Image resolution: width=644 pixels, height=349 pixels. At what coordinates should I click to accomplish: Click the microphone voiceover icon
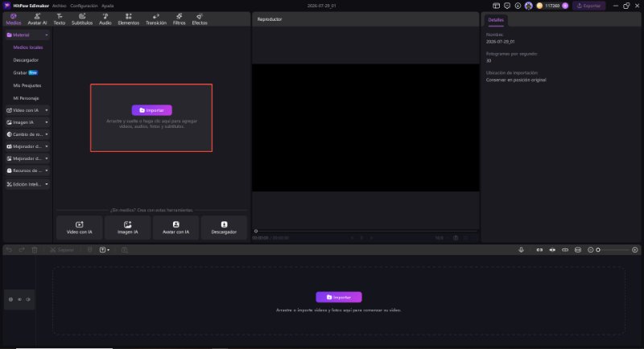[521, 250]
